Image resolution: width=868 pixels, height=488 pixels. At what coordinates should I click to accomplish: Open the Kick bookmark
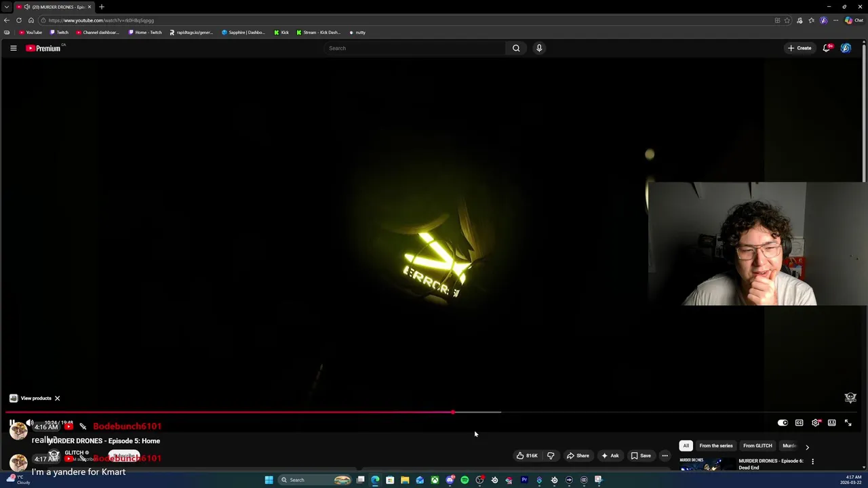(281, 33)
